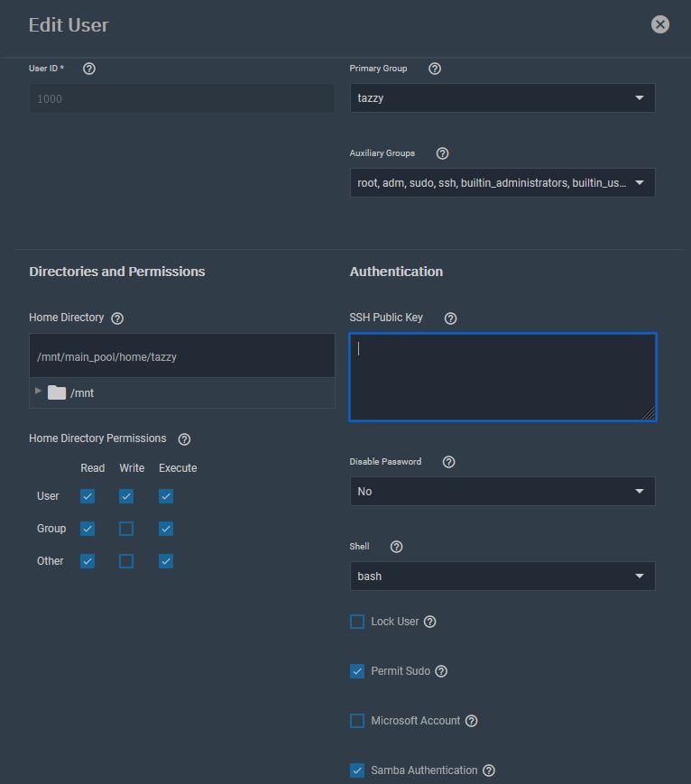
Task: Open the Shell dropdown showing bash
Action: (x=502, y=576)
